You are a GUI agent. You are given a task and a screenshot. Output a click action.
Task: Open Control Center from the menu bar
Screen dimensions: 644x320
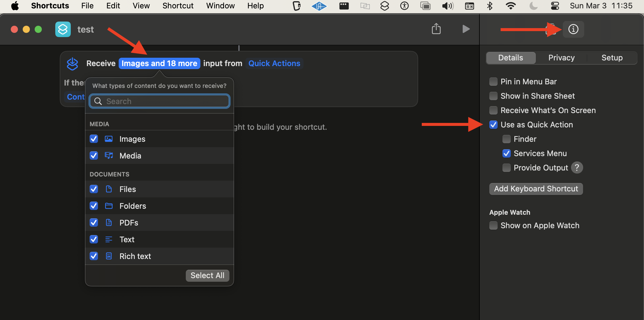pyautogui.click(x=555, y=6)
